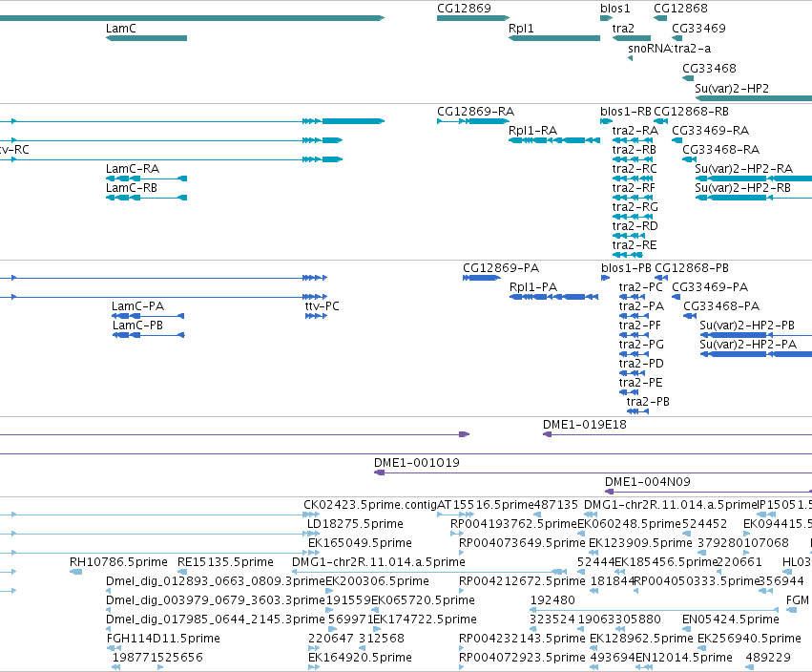812x672 pixels.
Task: Click the Su(var)2-HP2-PA protein label
Action: [748, 345]
